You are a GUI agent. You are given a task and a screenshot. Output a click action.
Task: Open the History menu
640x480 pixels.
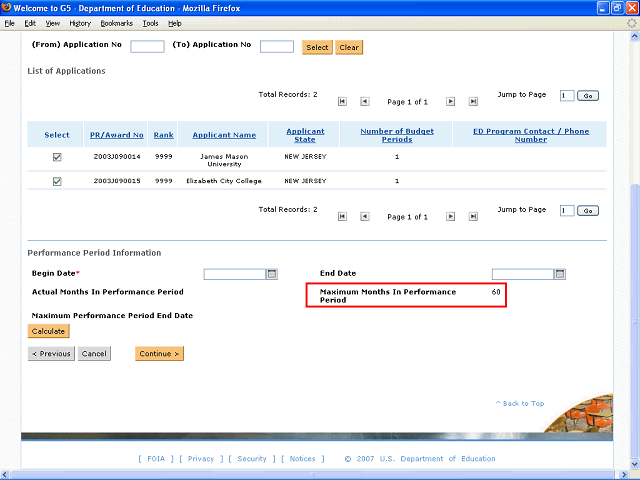pyautogui.click(x=80, y=22)
